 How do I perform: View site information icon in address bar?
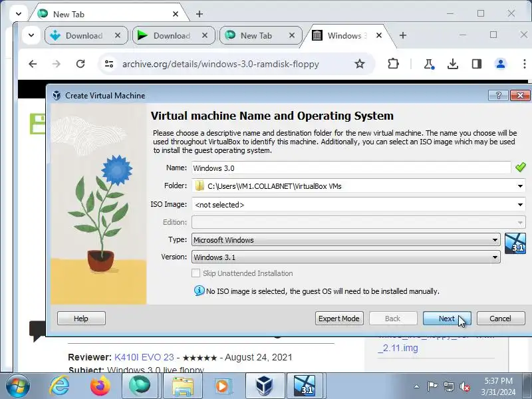pos(109,64)
